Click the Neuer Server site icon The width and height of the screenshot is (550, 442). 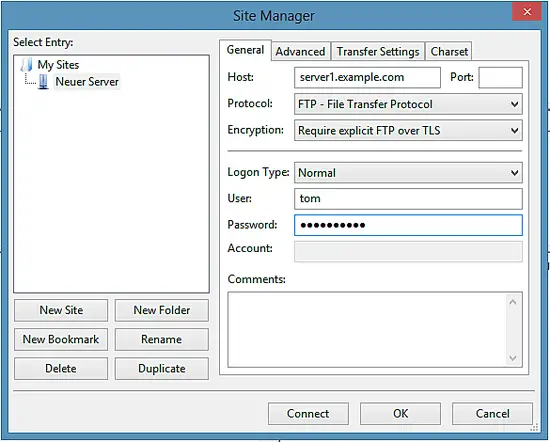click(43, 81)
